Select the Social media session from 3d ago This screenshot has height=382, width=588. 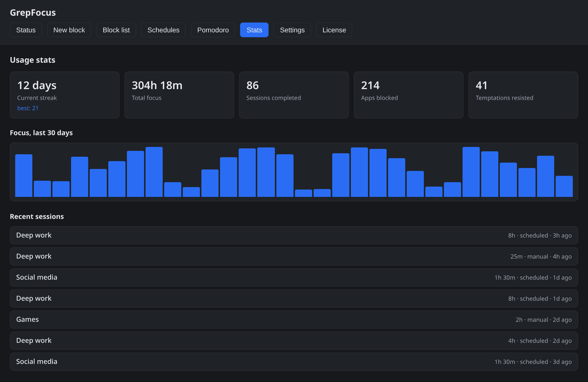pyautogui.click(x=294, y=361)
